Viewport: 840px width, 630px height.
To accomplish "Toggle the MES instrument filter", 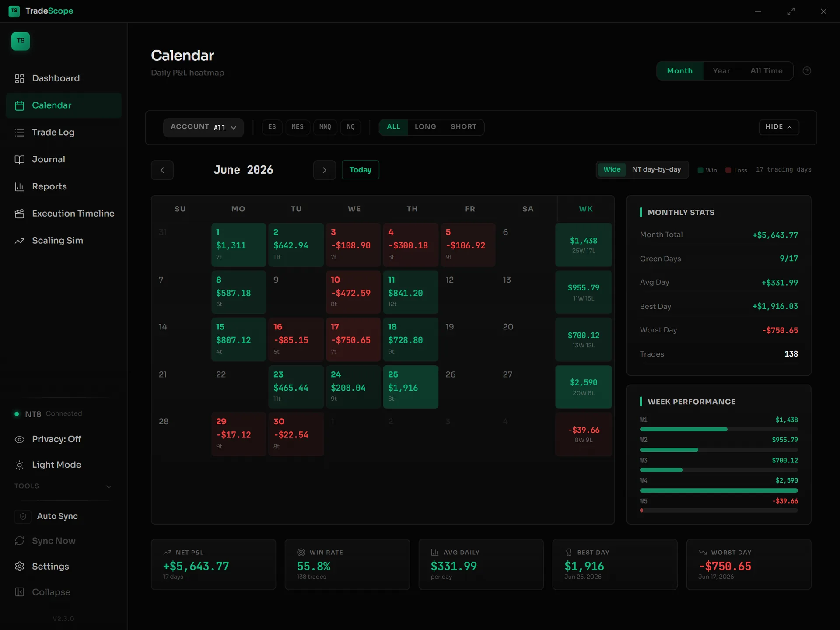I will 297,127.
